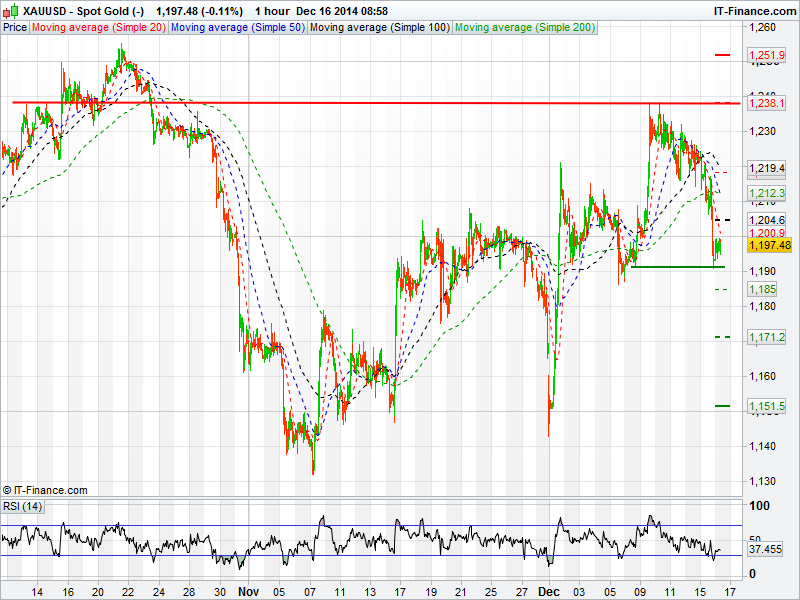Click the 1,171.2 price level label
Image resolution: width=800 pixels, height=600 pixels.
tap(766, 337)
